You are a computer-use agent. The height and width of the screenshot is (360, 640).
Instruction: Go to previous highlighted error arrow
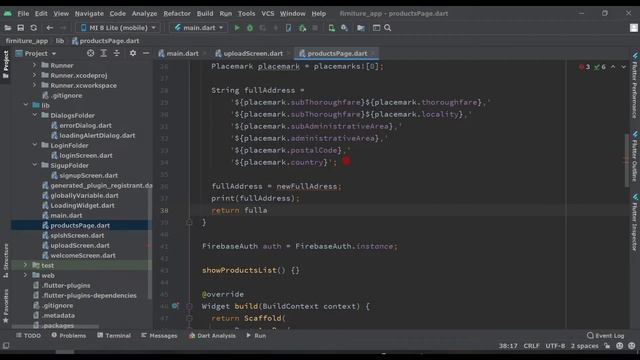(613, 67)
